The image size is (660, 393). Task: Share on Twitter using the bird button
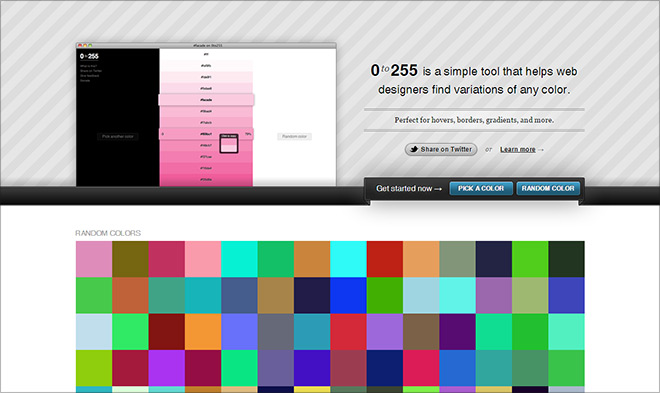pyautogui.click(x=441, y=149)
